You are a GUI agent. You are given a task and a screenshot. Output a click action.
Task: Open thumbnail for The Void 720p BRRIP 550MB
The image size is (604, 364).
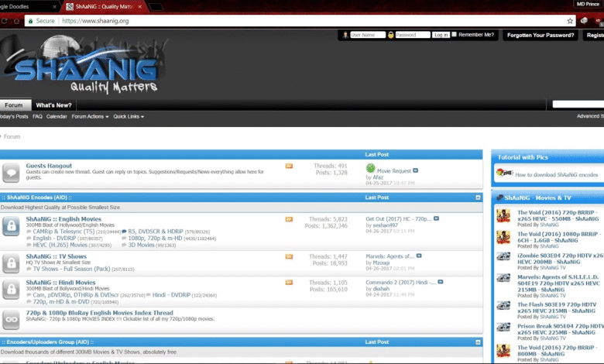point(503,216)
